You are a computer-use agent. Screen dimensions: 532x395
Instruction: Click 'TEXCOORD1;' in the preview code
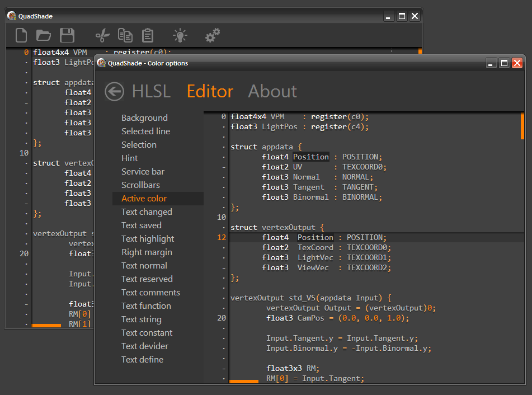(x=369, y=257)
